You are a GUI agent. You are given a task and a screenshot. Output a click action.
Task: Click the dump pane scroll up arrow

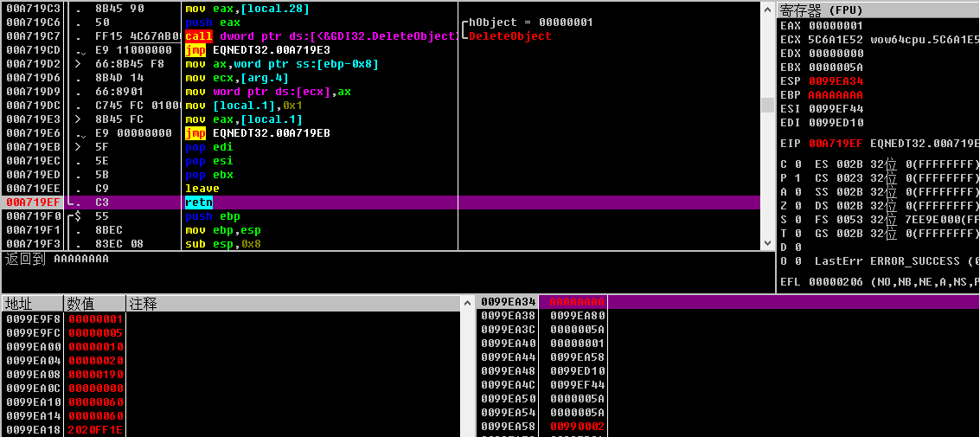[468, 303]
